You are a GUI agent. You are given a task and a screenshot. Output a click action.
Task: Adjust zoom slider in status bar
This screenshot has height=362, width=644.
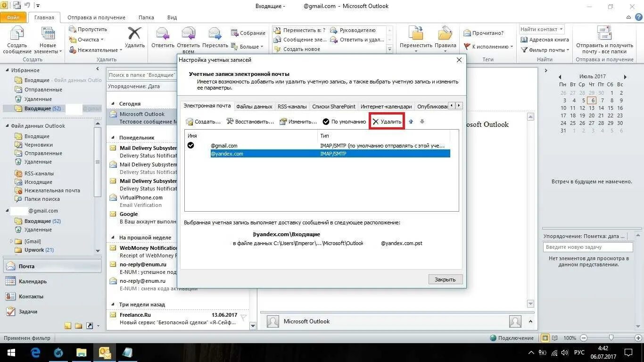[x=611, y=338]
